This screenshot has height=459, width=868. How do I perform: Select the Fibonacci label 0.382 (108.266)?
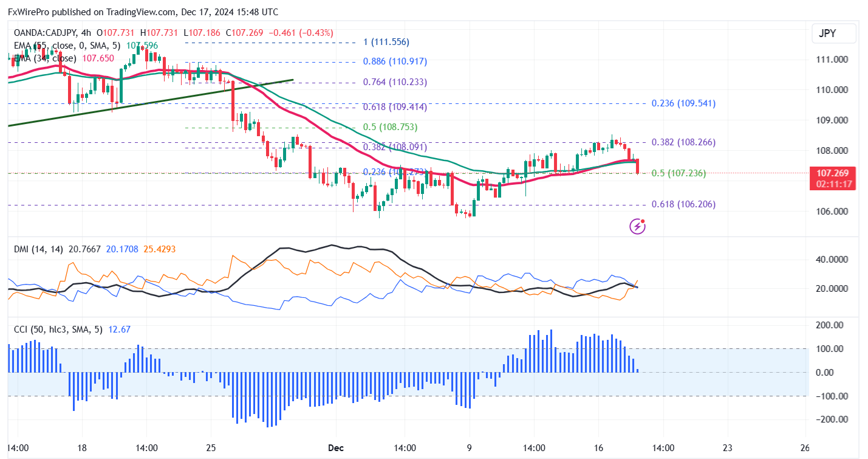683,142
